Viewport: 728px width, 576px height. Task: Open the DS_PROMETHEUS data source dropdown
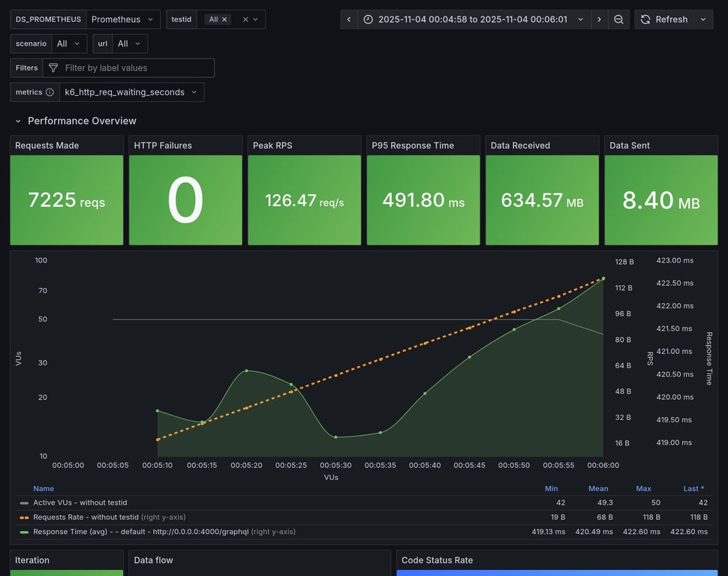click(122, 19)
